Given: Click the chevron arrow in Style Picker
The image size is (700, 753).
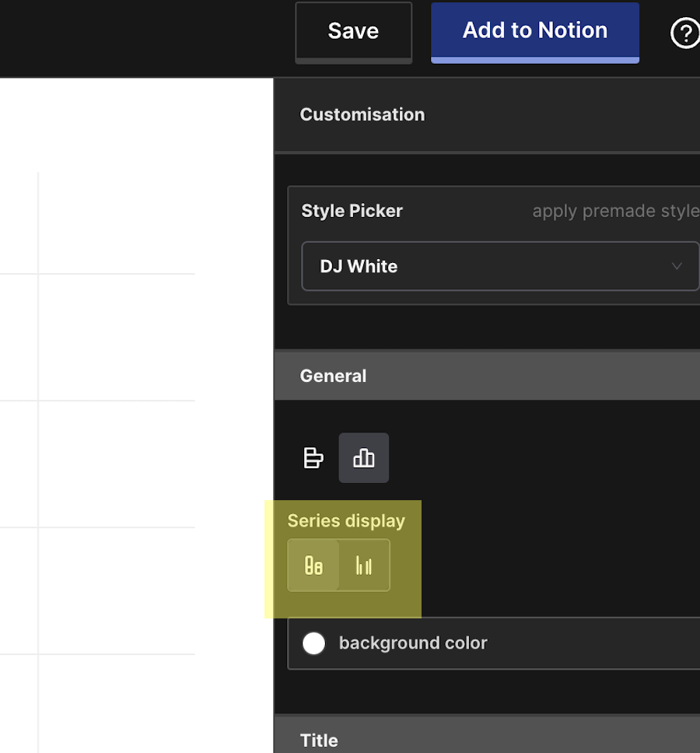Looking at the screenshot, I should click(x=676, y=266).
